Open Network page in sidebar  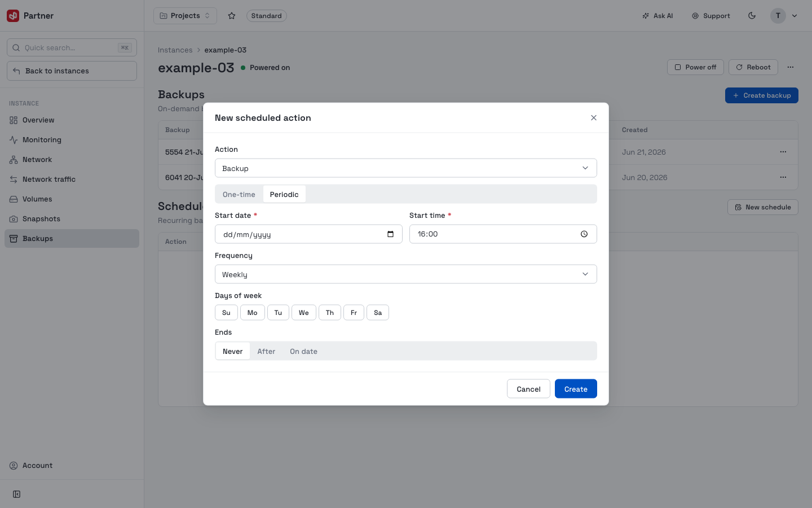(72, 160)
